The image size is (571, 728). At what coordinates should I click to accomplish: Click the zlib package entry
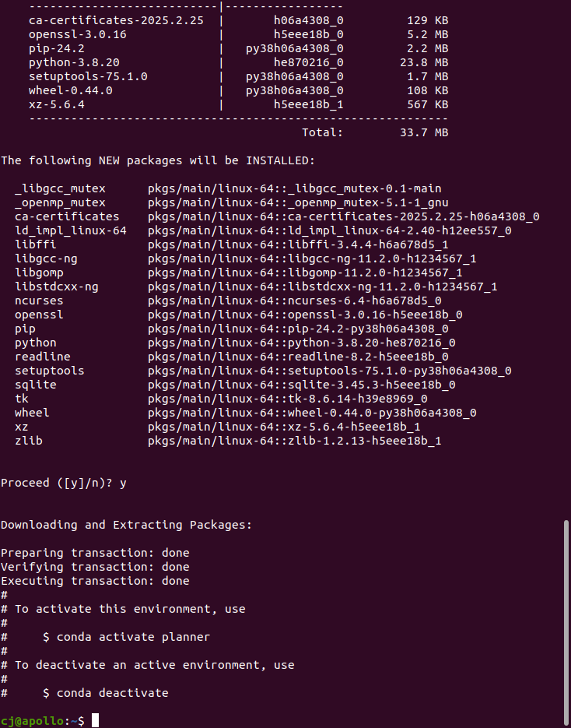tap(228, 441)
